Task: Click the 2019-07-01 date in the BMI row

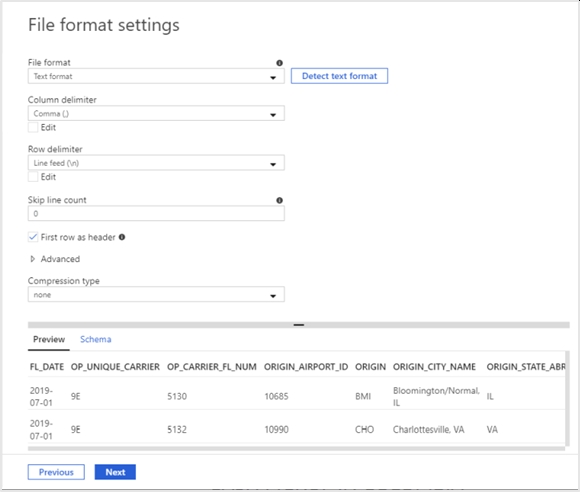Action: click(x=41, y=396)
